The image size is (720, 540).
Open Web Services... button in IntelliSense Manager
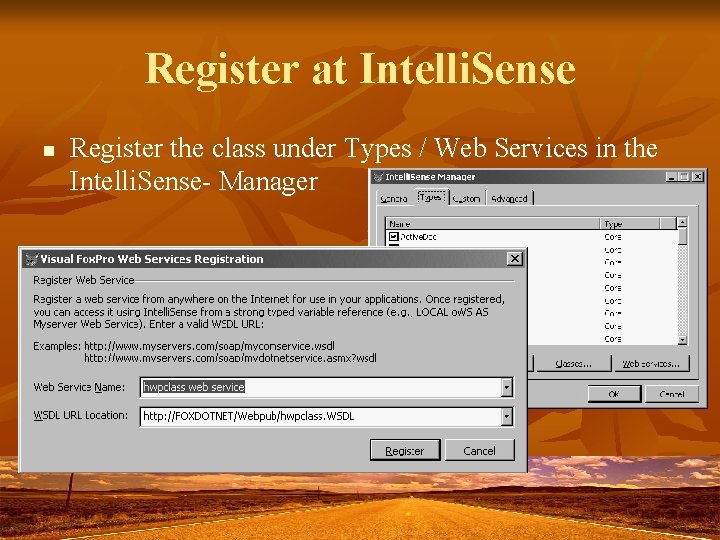point(651,364)
